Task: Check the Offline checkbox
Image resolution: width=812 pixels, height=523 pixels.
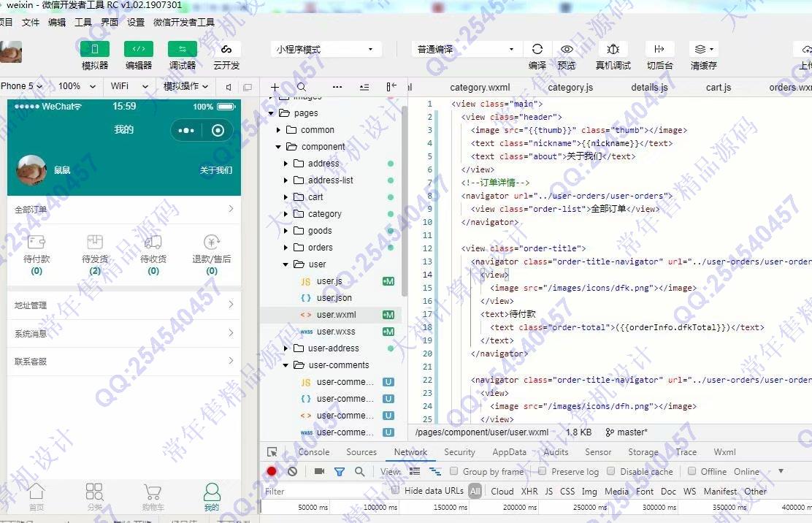Action: [x=692, y=470]
